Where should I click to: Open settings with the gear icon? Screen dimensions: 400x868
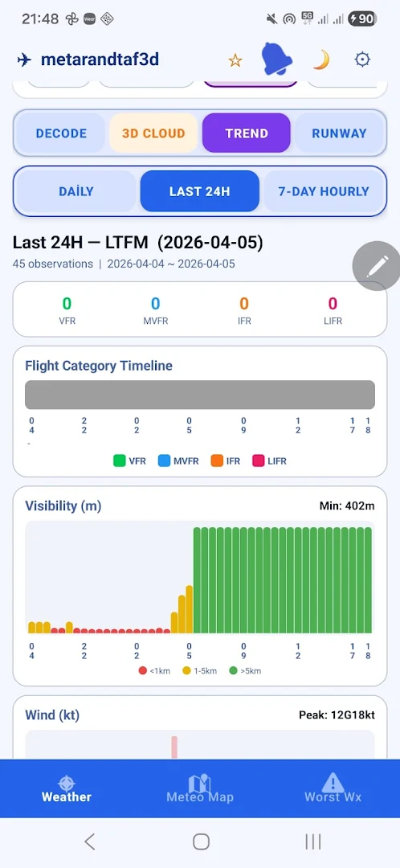tap(361, 59)
